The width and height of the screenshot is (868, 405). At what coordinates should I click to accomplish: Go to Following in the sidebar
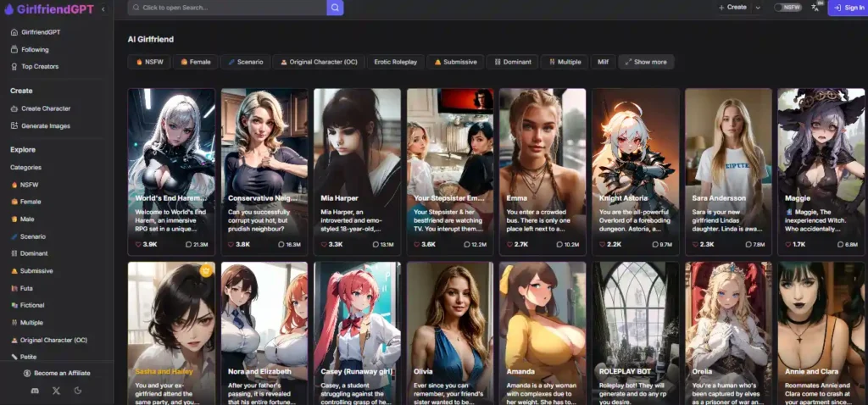30,49
